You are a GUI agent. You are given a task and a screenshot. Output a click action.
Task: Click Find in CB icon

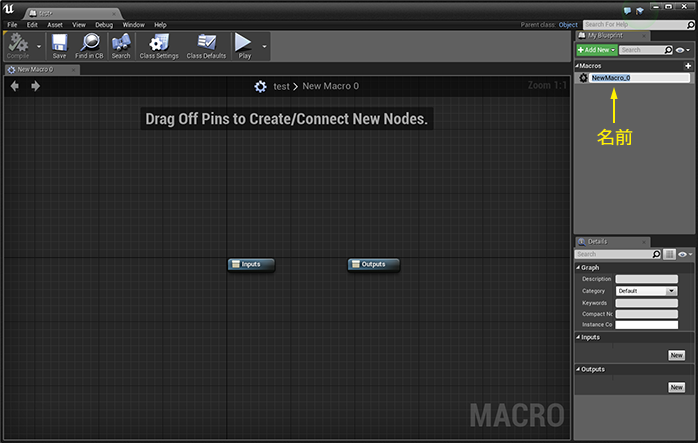tap(89, 46)
